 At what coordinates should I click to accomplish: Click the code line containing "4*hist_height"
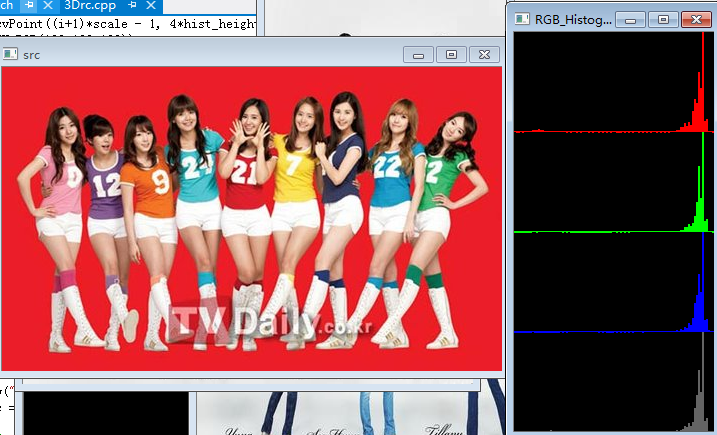click(128, 24)
